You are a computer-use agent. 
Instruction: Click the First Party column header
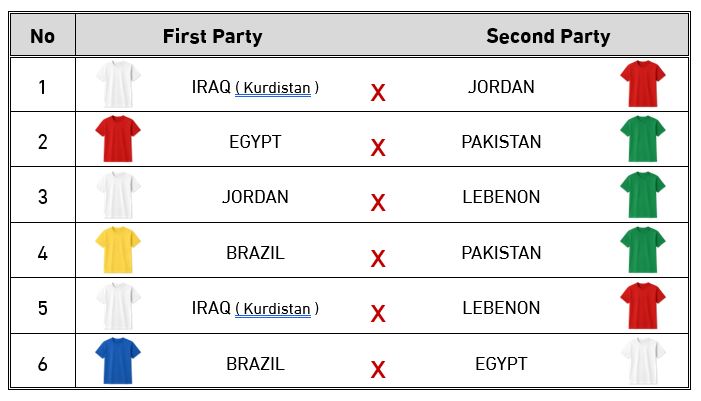[x=212, y=37]
